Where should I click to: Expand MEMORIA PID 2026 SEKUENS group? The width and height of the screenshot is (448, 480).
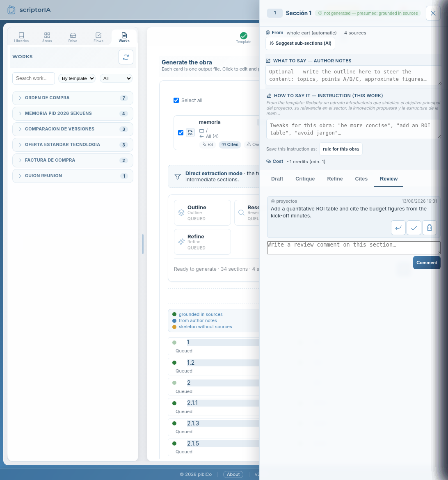click(x=73, y=114)
